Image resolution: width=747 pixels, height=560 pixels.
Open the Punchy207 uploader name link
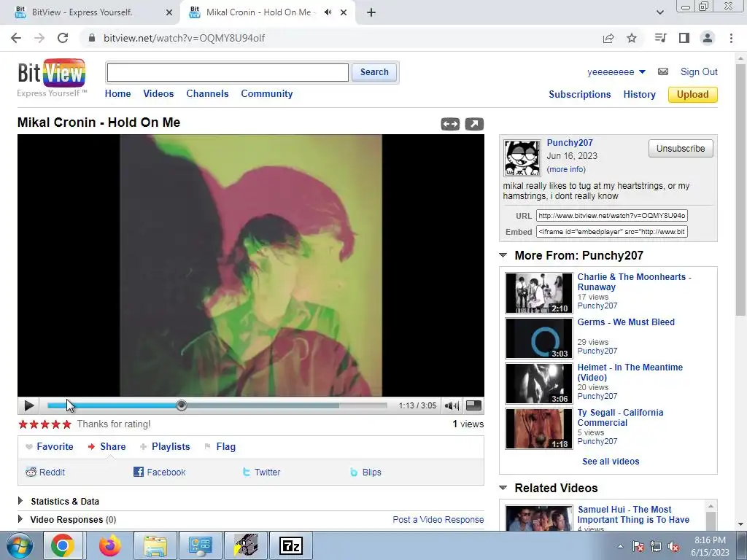click(570, 143)
